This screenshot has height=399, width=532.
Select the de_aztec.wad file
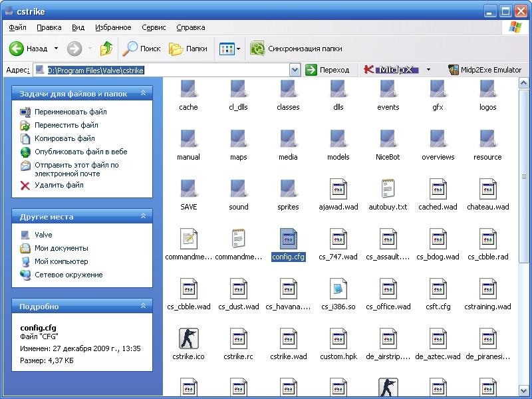coord(438,344)
